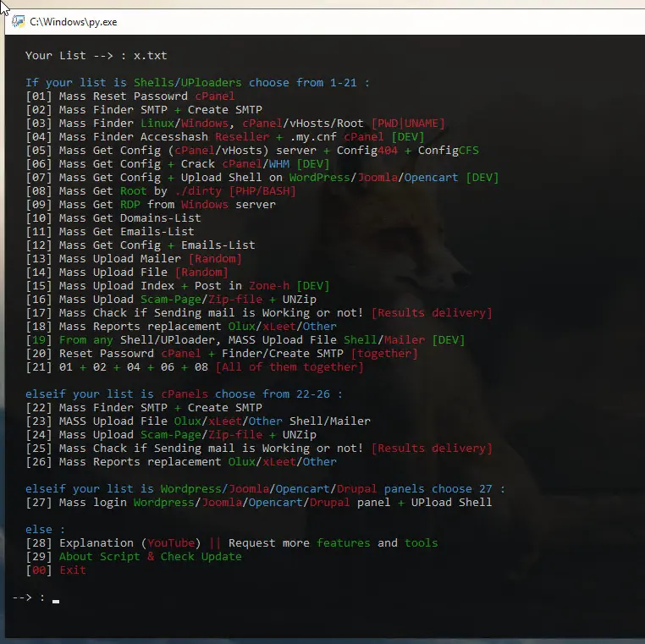645x644 pixels.
Task: Click '[Results delivery]' tag on line 17
Action: [432, 313]
